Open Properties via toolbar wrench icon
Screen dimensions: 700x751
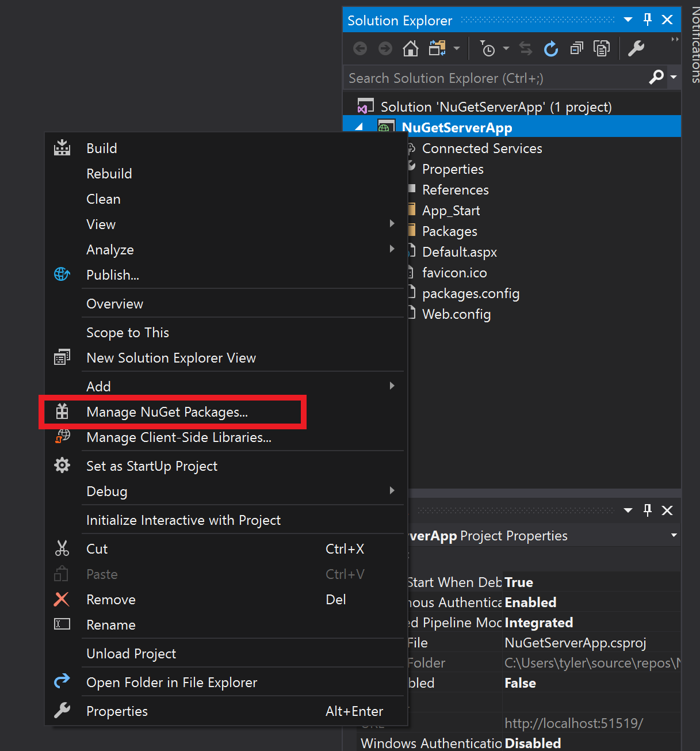636,48
